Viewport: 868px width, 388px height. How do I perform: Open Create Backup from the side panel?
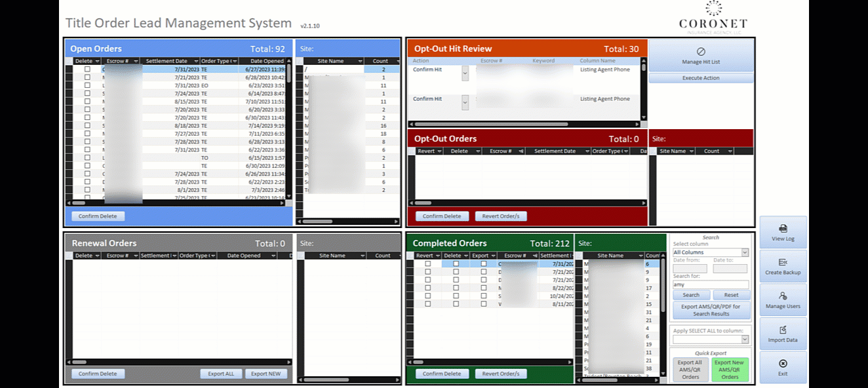(783, 262)
